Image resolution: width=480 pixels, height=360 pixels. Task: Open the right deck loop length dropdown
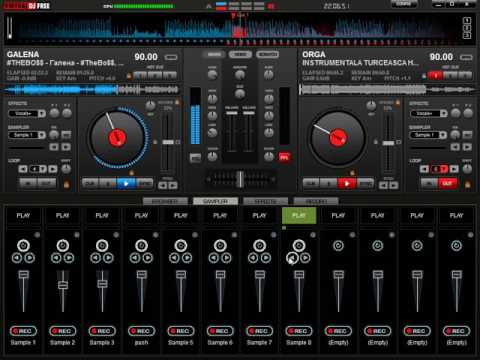[439, 169]
